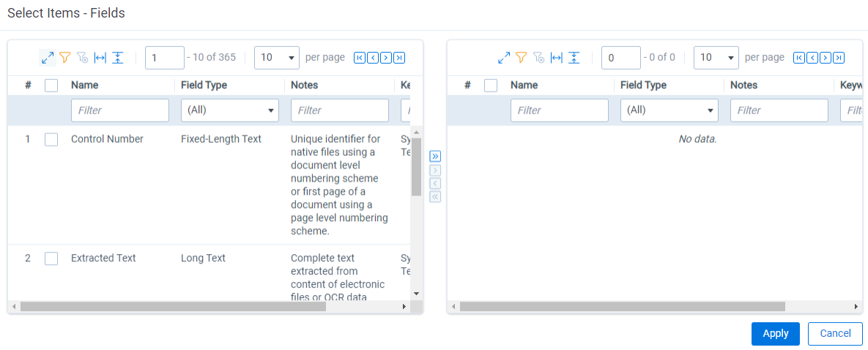Click expand icon in right panel toolbar

click(504, 57)
